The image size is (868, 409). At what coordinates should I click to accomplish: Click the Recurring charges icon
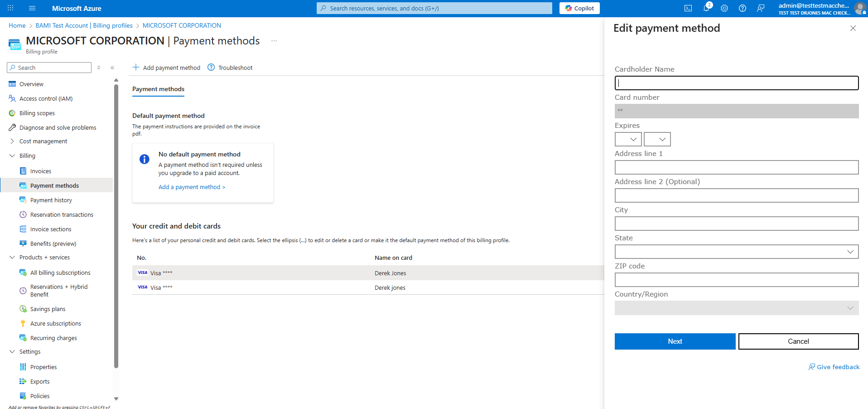tap(23, 338)
